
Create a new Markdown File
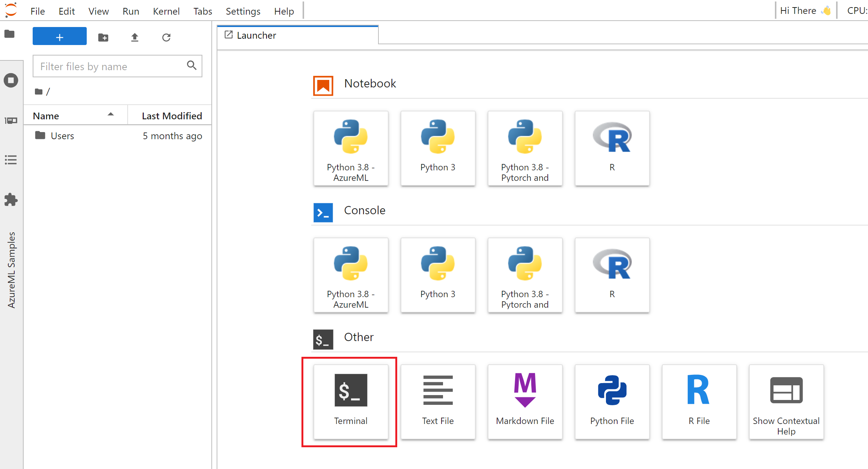click(x=525, y=401)
